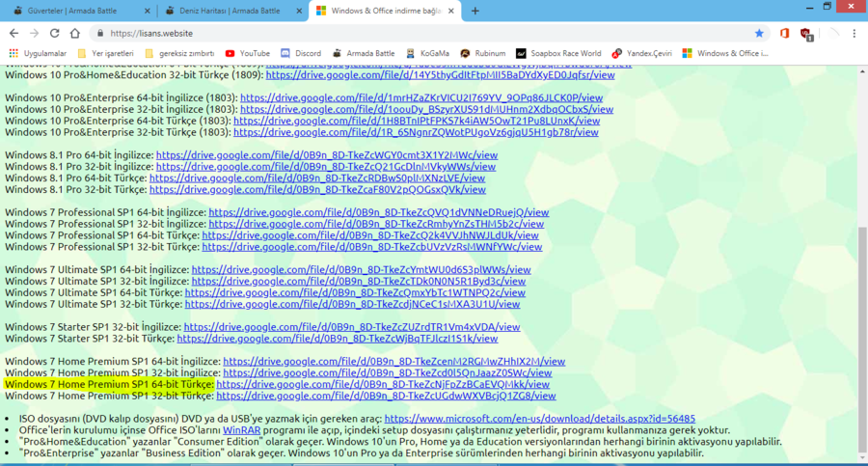The height and width of the screenshot is (466, 868).
Task: View site info via the padlock icon
Action: (100, 33)
